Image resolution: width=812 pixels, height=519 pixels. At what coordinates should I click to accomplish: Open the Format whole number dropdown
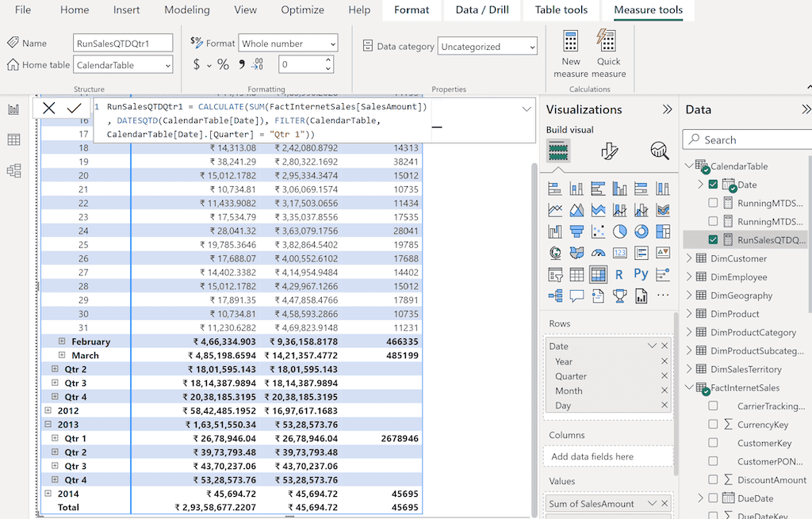[334, 43]
